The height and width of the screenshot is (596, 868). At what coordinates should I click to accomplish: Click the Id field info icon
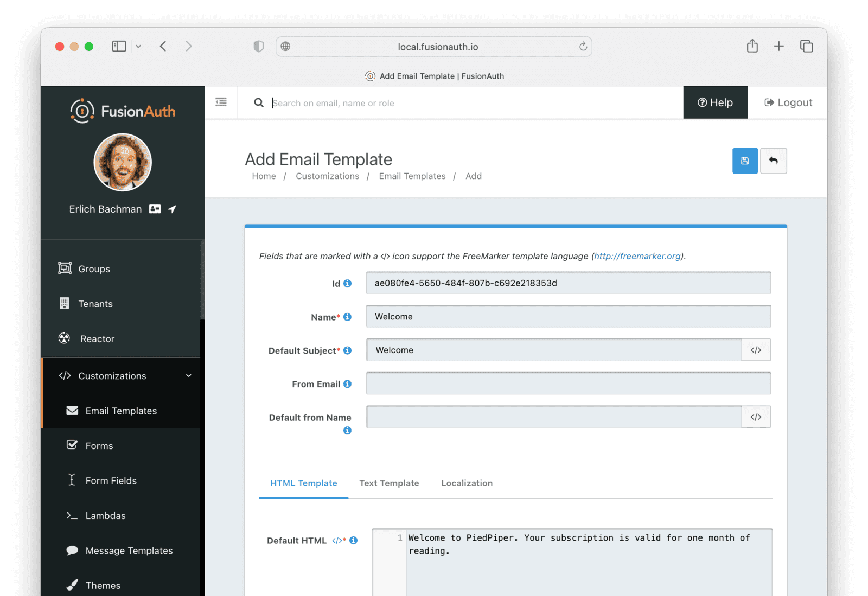(x=348, y=283)
